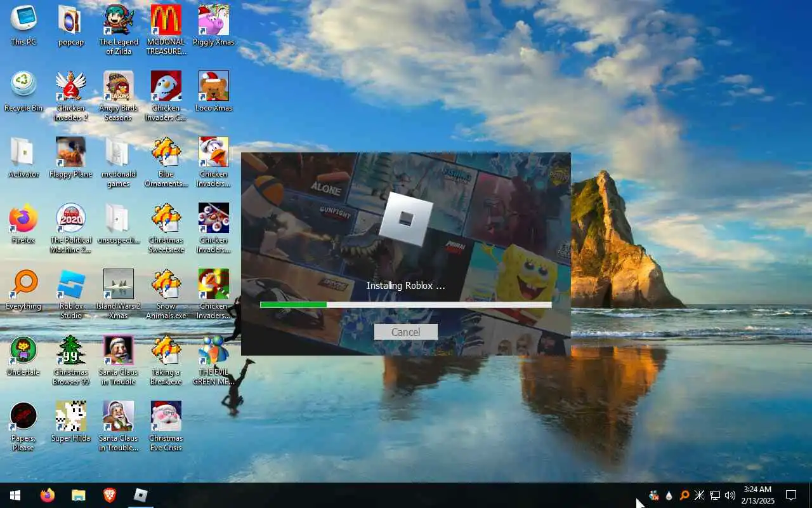Click the Roblox logo in installer
The height and width of the screenshot is (508, 812).
pyautogui.click(x=406, y=219)
